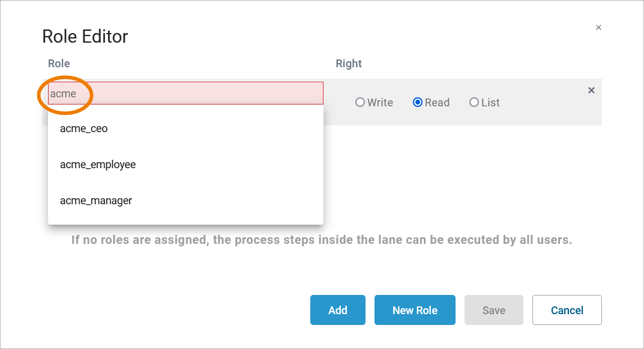Viewport: 644px width, 349px height.
Task: Select the List right radio button
Action: 474,103
